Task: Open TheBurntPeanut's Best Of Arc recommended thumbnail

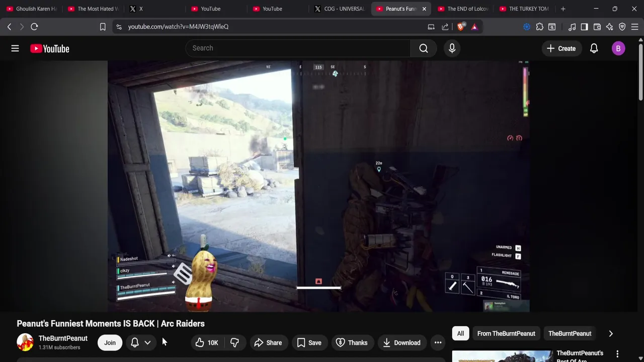Action: (502, 356)
